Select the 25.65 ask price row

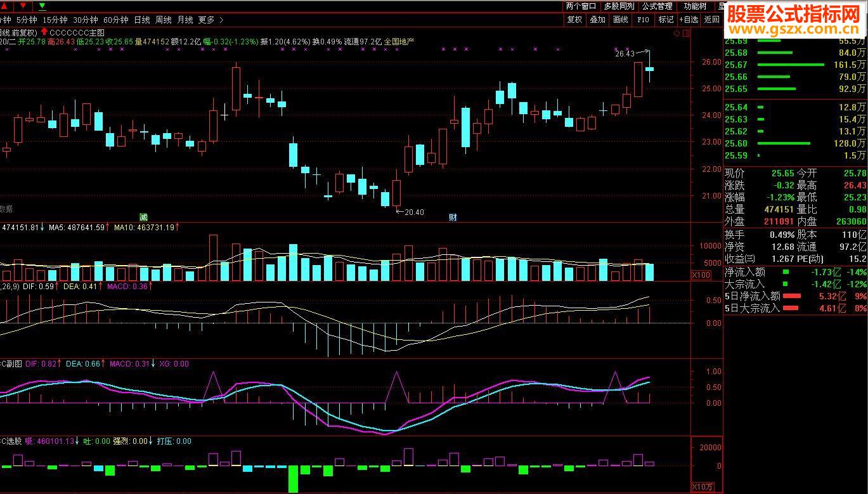pos(795,89)
